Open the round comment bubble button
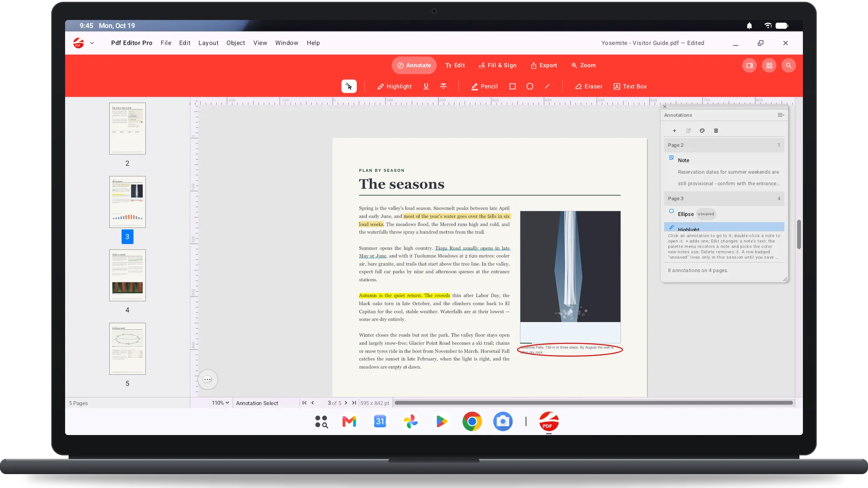The width and height of the screenshot is (868, 488). point(207,379)
